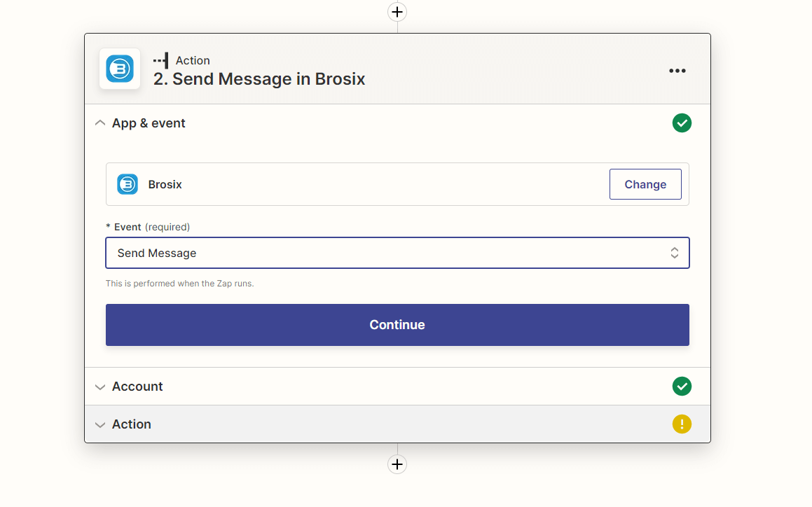Click the help text 'This is performed when the Zap runs.'
The width and height of the screenshot is (812, 507).
pos(179,284)
